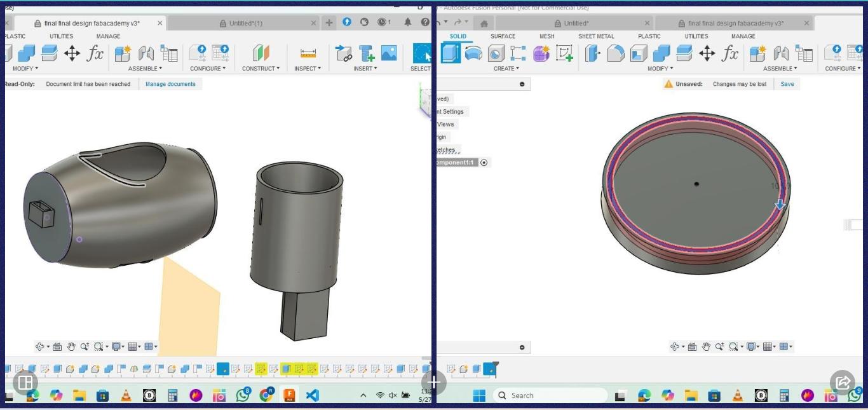The image size is (868, 410).
Task: Open notifications bell in left window
Action: pos(408,22)
